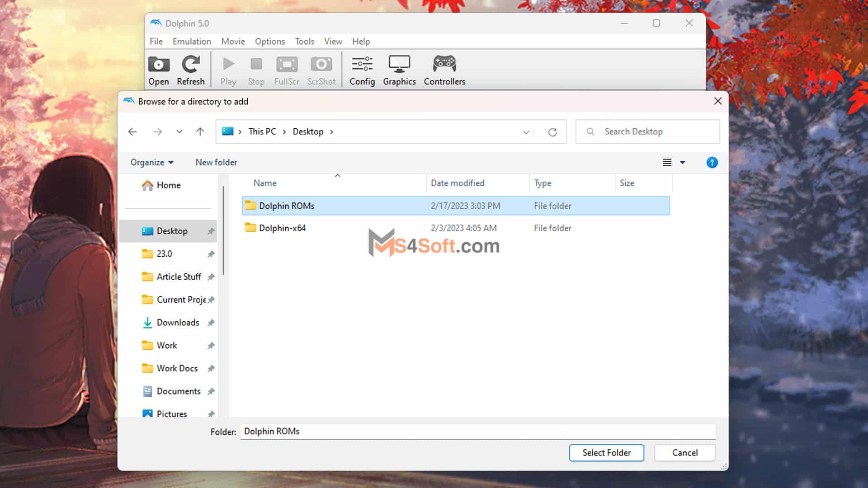
Task: Click the Select Folder button
Action: (x=606, y=453)
